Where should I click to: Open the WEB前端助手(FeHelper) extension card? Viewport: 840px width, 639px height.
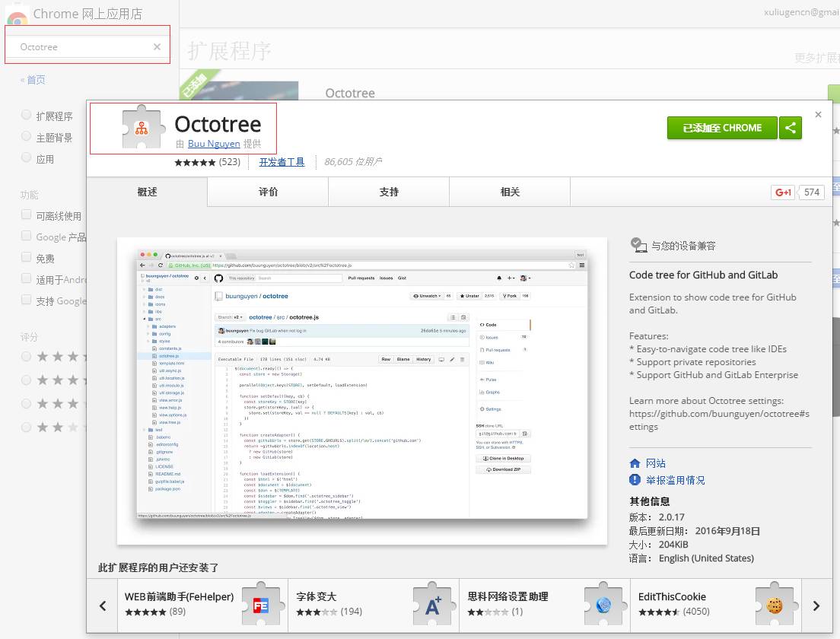point(202,606)
